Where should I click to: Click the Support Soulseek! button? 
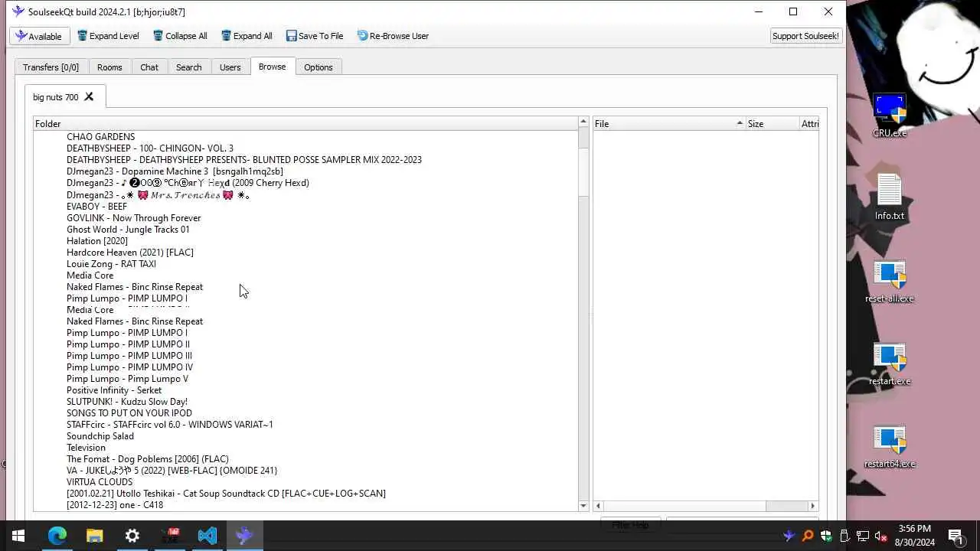[805, 36]
